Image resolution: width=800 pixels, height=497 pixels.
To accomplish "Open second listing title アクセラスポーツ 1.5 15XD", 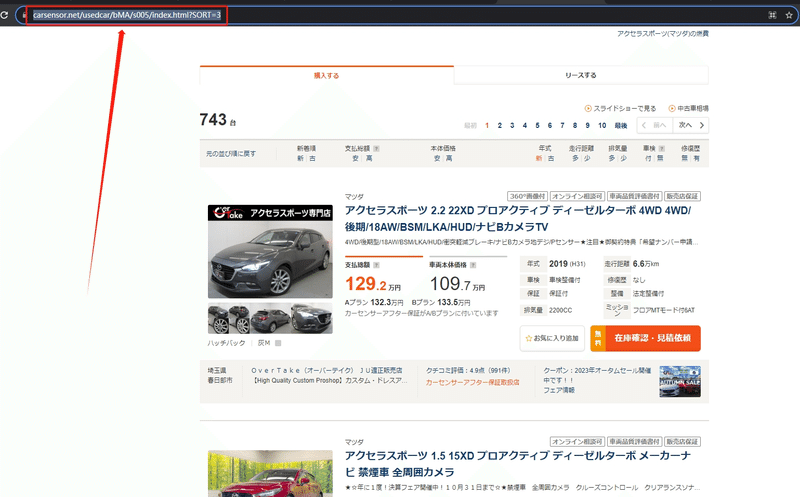I will coord(517,464).
